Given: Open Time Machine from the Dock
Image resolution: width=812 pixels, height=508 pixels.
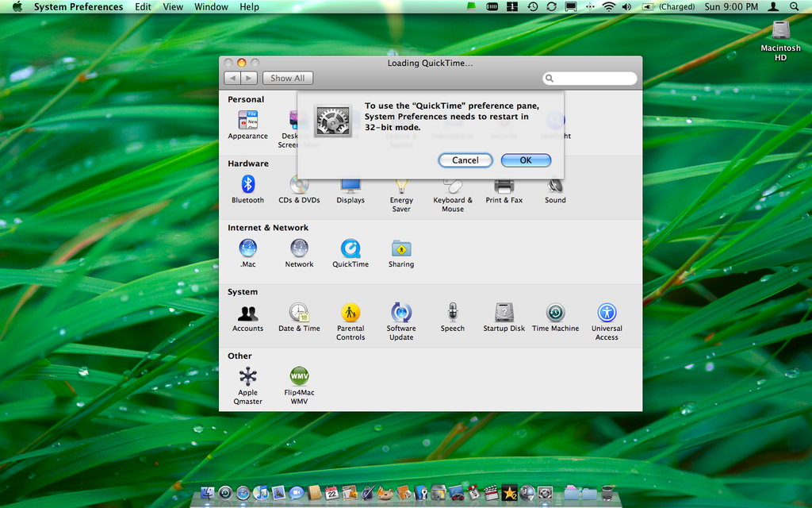Looking at the screenshot, I should click(225, 492).
